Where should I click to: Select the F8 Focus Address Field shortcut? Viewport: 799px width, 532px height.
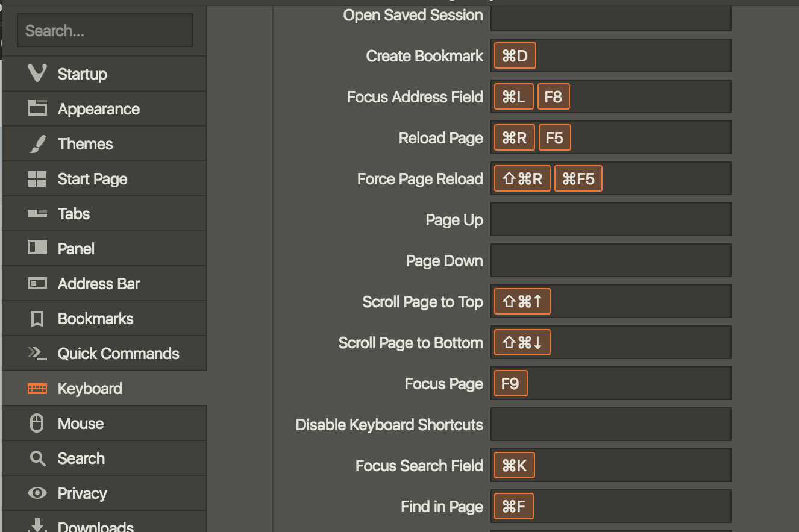(553, 97)
